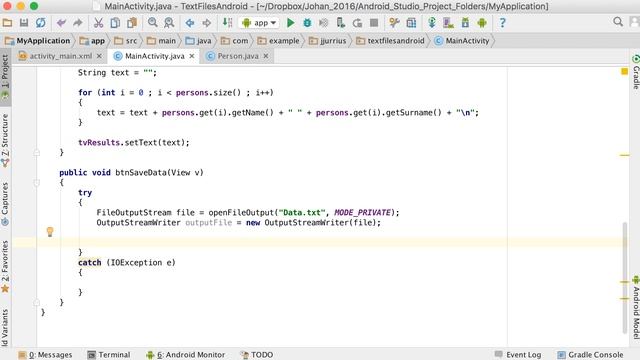Open the Messages tool window
Viewport: 640px width, 360px height.
(45, 355)
